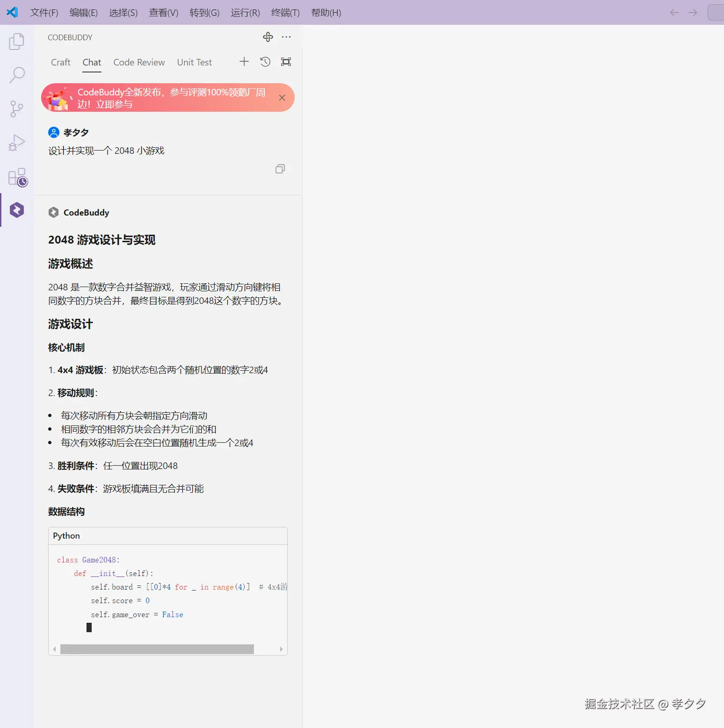This screenshot has width=724, height=728.
Task: Switch to the Unit Test tab
Action: (x=194, y=62)
